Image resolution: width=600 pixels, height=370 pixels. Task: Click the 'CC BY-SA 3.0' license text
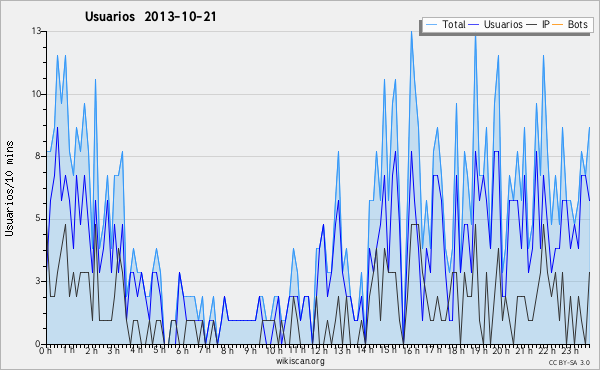click(x=569, y=363)
